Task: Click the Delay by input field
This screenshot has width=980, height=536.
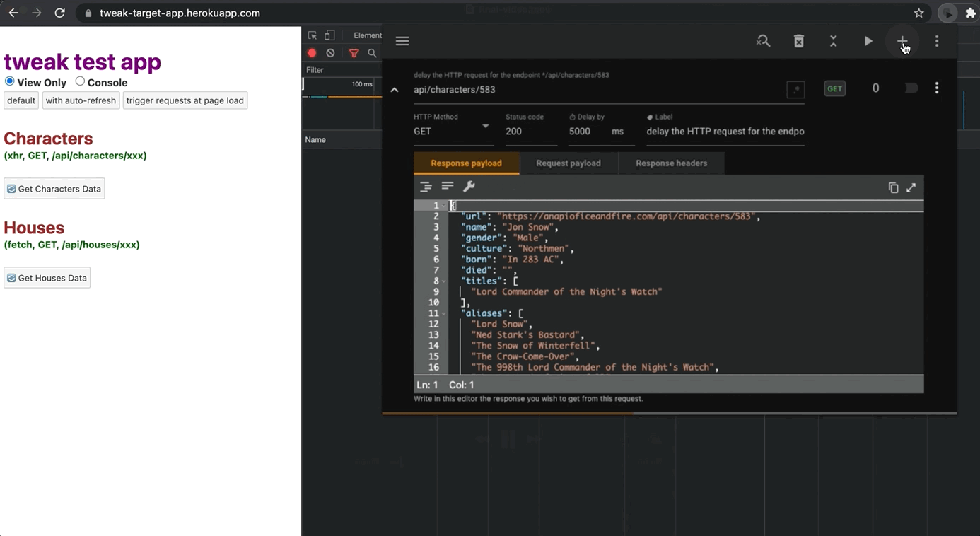Action: coord(588,132)
